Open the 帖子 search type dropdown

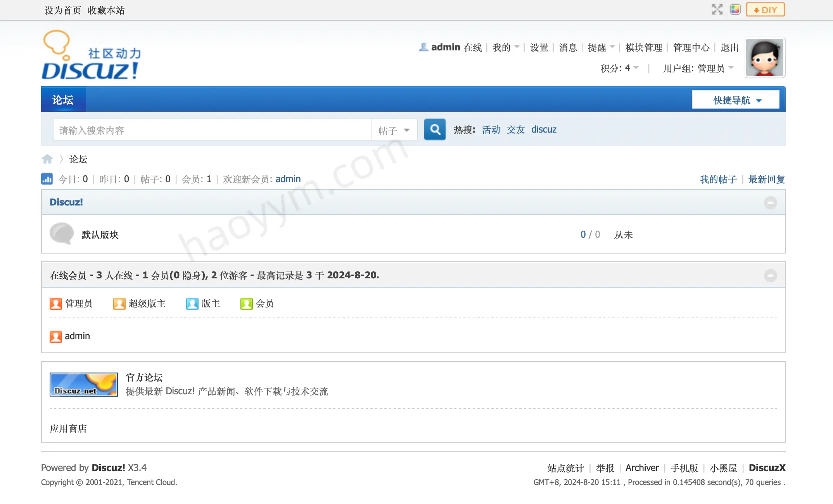[394, 130]
